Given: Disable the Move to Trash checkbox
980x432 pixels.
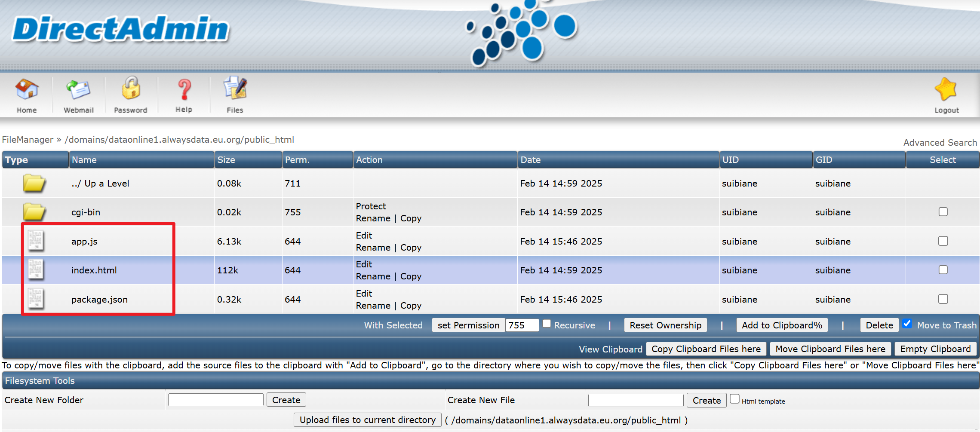Looking at the screenshot, I should coord(907,324).
